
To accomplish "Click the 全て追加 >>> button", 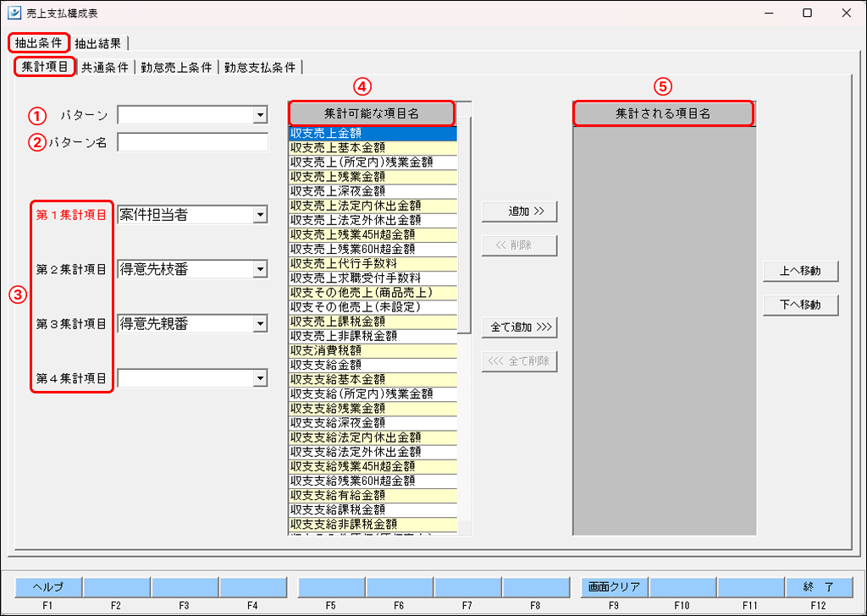I will pyautogui.click(x=519, y=327).
